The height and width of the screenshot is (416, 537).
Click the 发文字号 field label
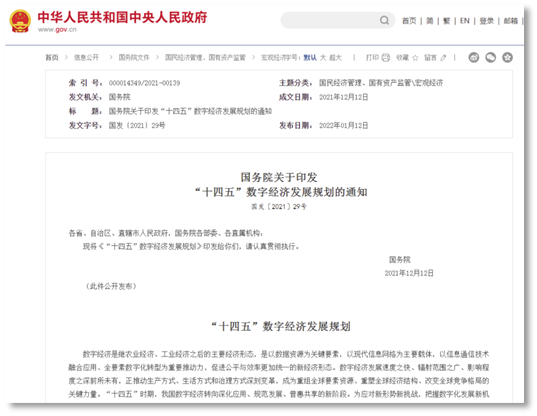[x=85, y=126]
